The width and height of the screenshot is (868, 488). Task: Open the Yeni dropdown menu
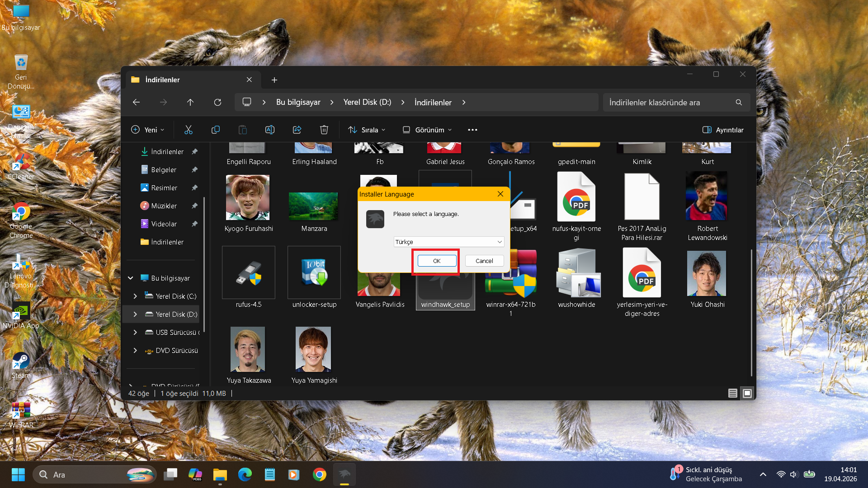click(x=147, y=130)
